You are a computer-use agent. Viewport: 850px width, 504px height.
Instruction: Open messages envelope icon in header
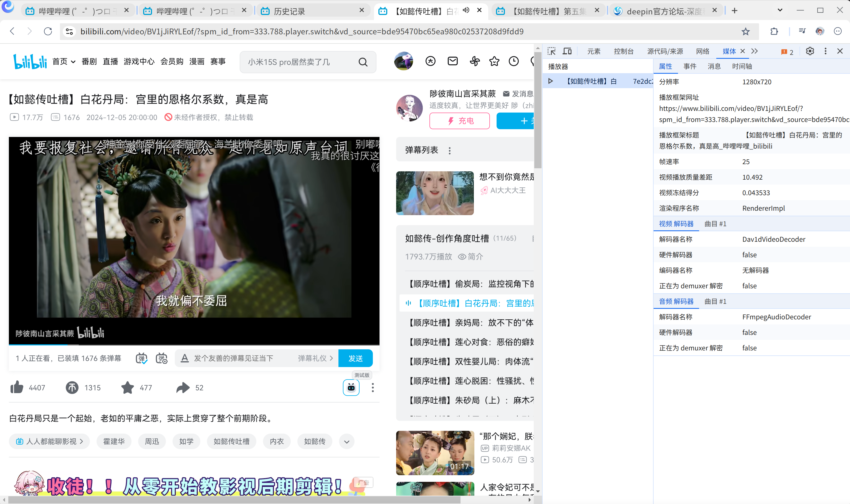click(x=452, y=61)
